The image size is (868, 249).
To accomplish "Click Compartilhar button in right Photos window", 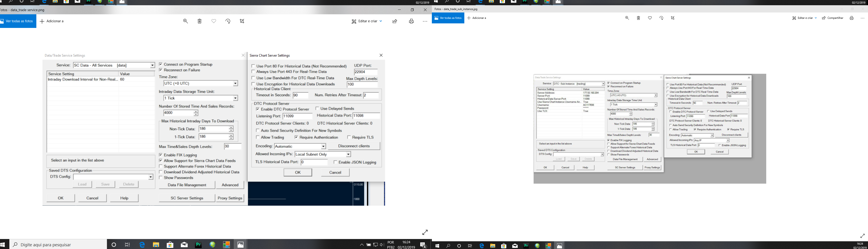I will [832, 18].
